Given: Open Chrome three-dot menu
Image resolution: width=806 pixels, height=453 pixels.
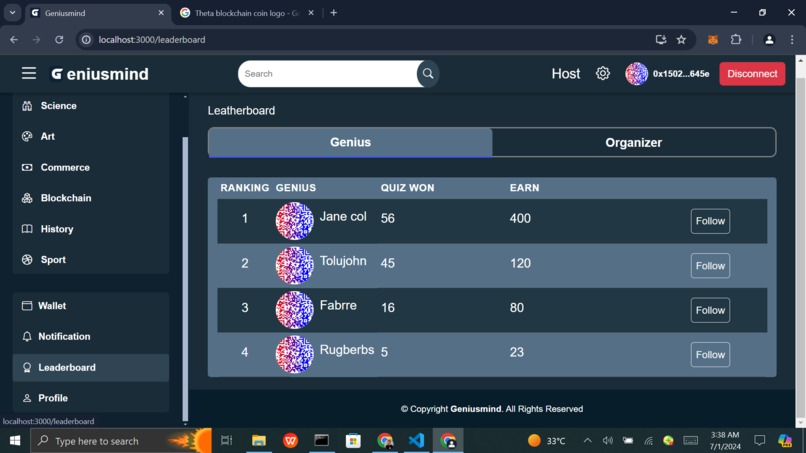Looking at the screenshot, I should (792, 40).
